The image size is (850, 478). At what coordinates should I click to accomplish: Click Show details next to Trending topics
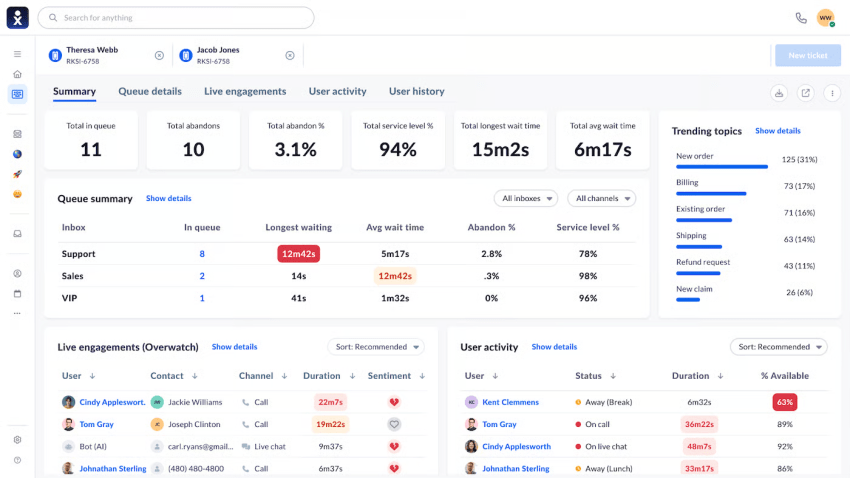point(777,131)
